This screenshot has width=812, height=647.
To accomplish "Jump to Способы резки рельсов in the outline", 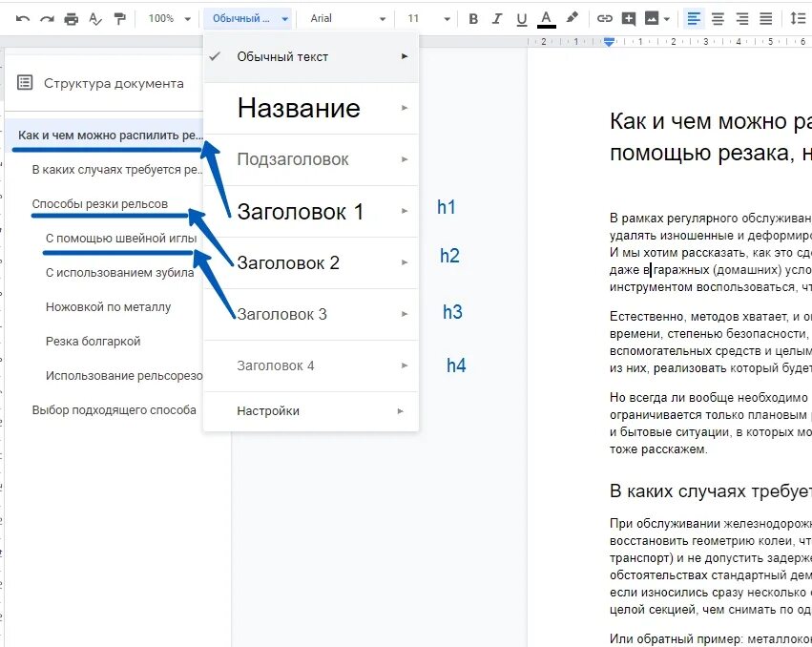I will (100, 204).
